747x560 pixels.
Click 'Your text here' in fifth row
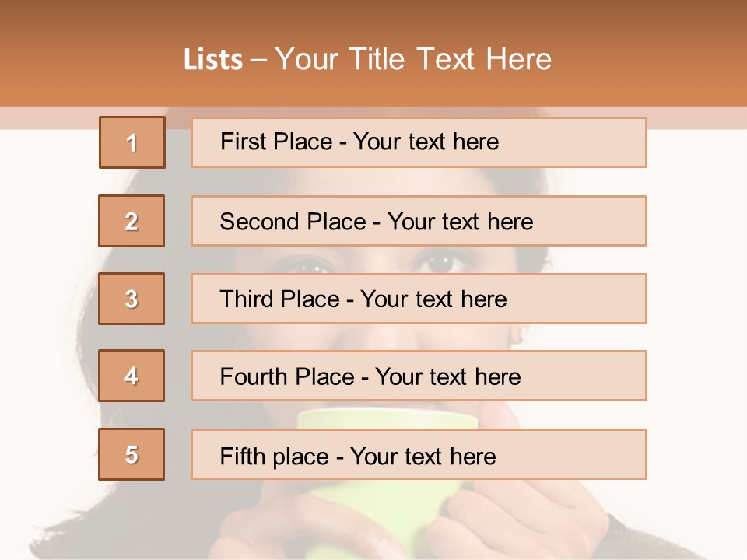click(423, 456)
